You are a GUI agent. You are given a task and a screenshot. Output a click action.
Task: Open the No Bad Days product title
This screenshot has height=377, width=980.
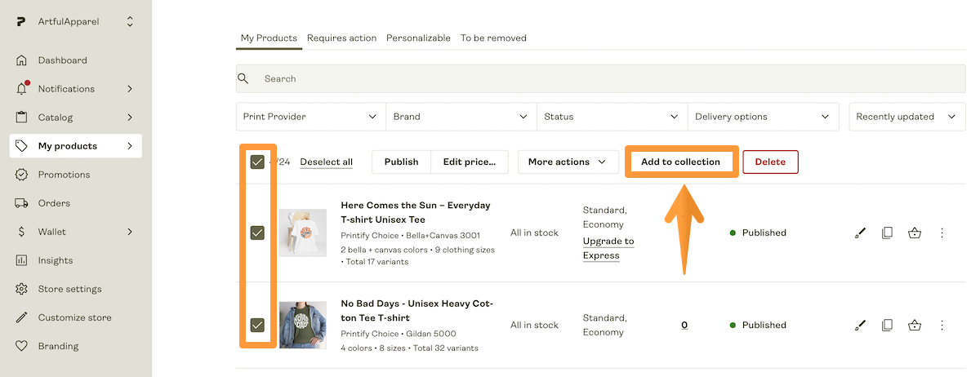[416, 310]
